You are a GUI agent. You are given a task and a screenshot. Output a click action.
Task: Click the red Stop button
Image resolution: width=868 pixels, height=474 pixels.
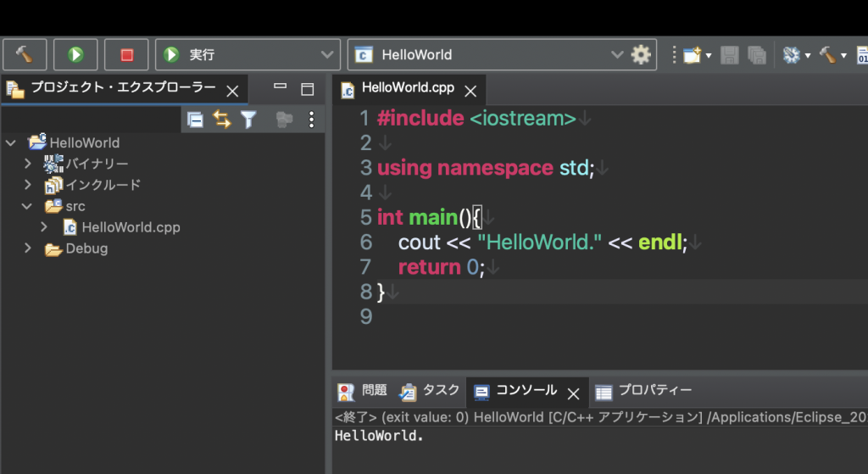coord(126,55)
